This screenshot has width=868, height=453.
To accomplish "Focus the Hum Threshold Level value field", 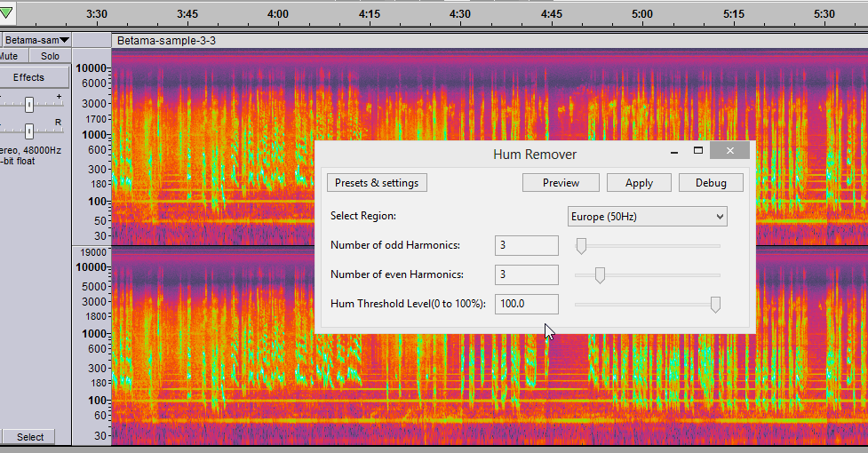I will [x=527, y=304].
